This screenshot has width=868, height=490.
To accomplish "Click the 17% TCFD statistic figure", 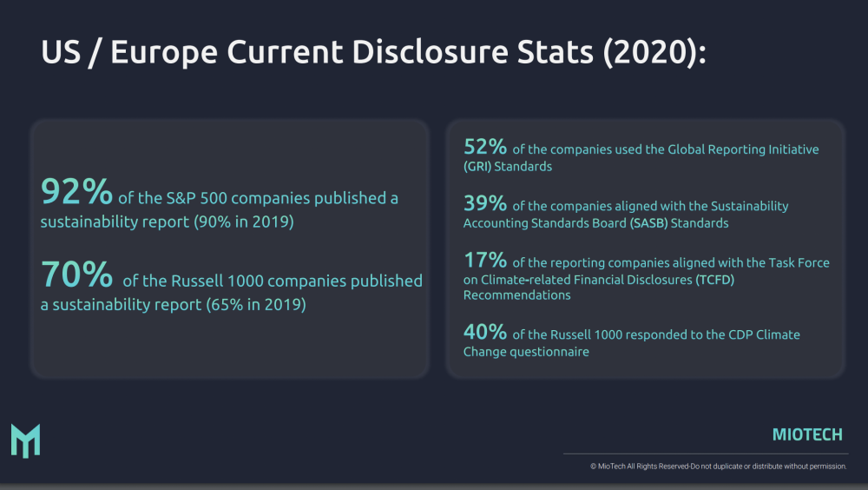I will (x=485, y=260).
